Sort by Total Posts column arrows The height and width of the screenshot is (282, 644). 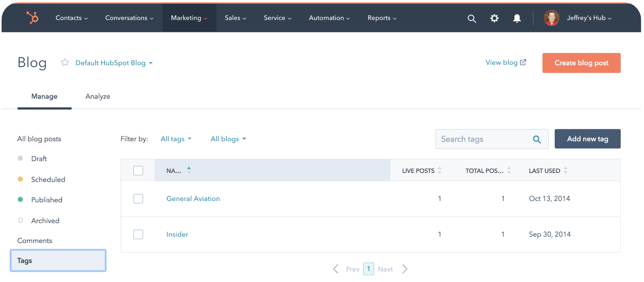(x=509, y=170)
